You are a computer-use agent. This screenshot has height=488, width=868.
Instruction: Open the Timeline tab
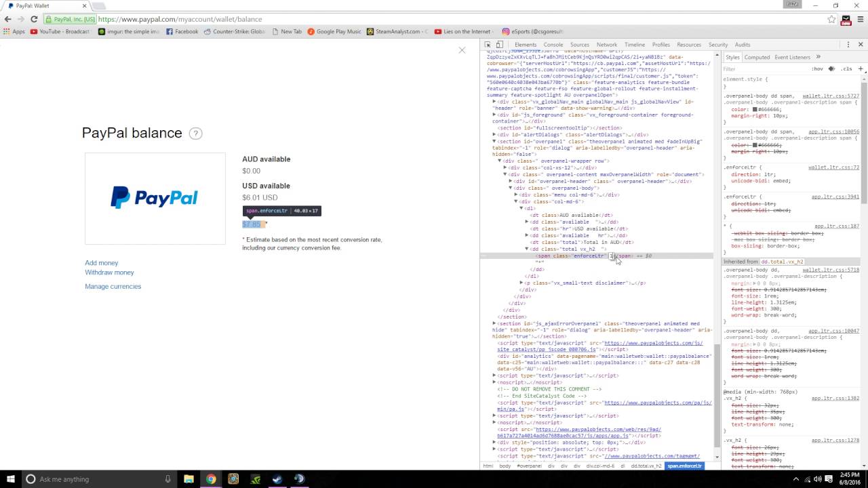635,45
